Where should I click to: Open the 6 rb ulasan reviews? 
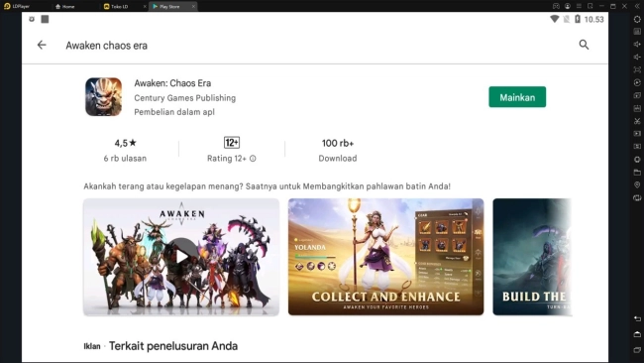click(125, 159)
